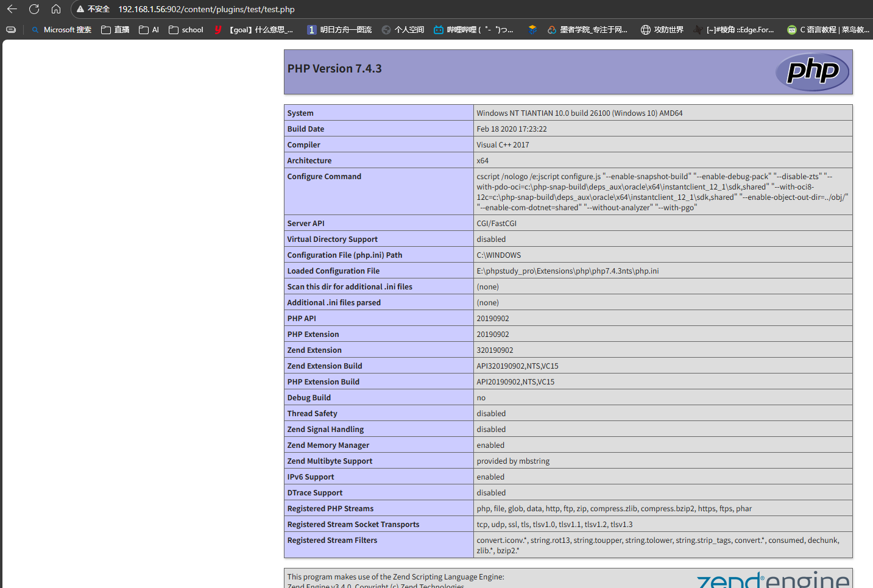Open the 个人空间 bookmark
The height and width of the screenshot is (588, 873).
click(403, 29)
